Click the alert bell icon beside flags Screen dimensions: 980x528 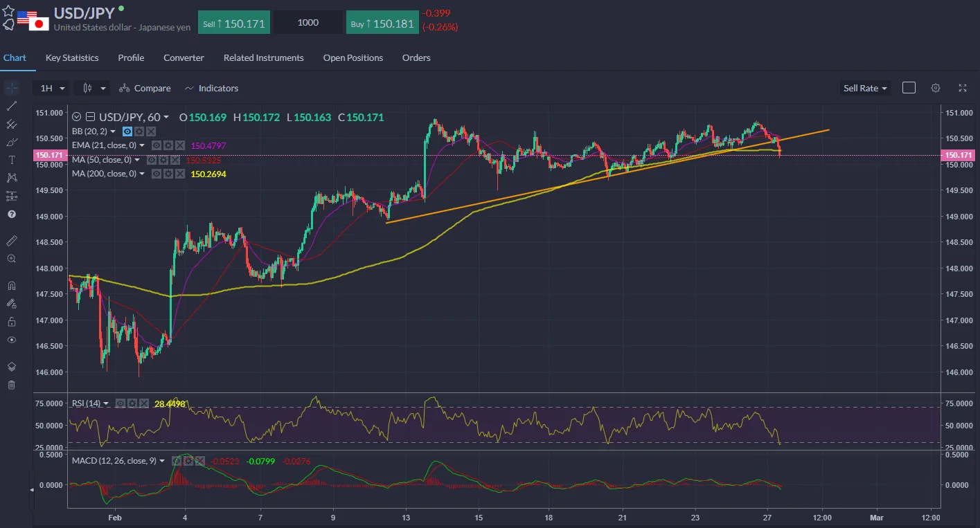click(8, 26)
